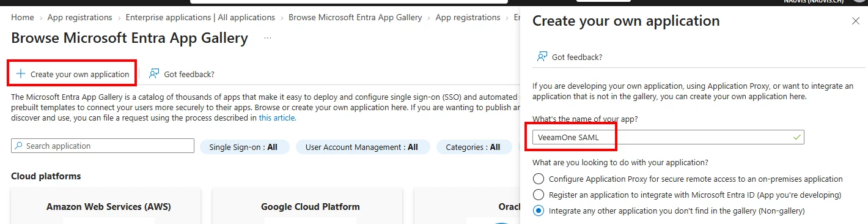
Task: Open the Categories filter
Action: click(x=474, y=147)
